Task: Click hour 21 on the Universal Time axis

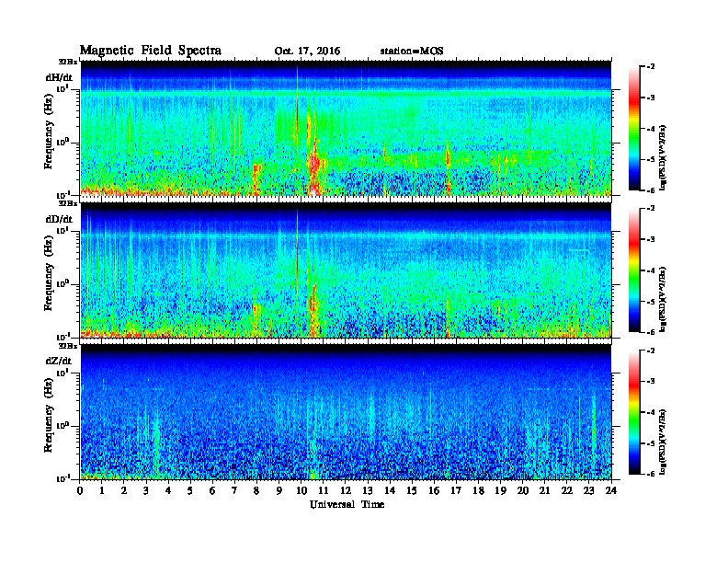Action: point(544,490)
